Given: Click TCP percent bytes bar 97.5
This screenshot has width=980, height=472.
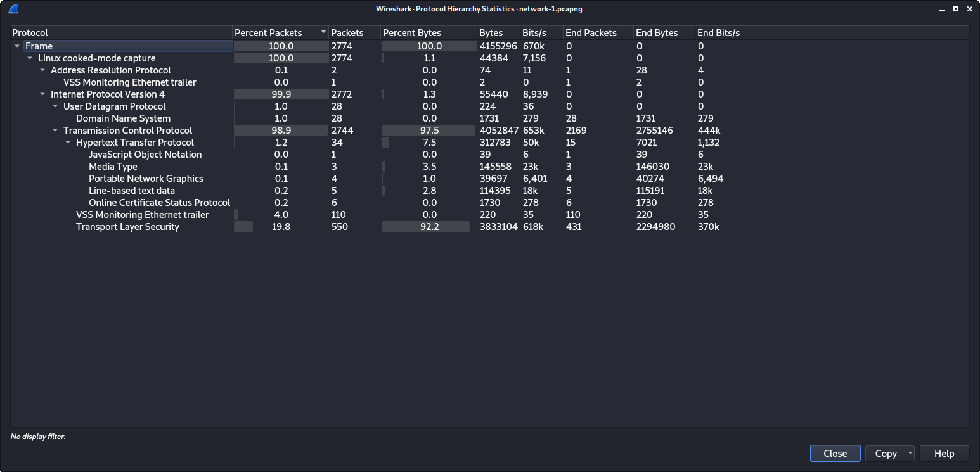Looking at the screenshot, I should coord(429,131).
